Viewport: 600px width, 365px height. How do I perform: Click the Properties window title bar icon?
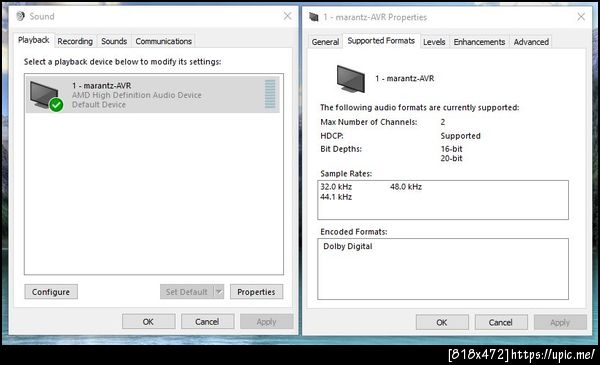[314, 17]
